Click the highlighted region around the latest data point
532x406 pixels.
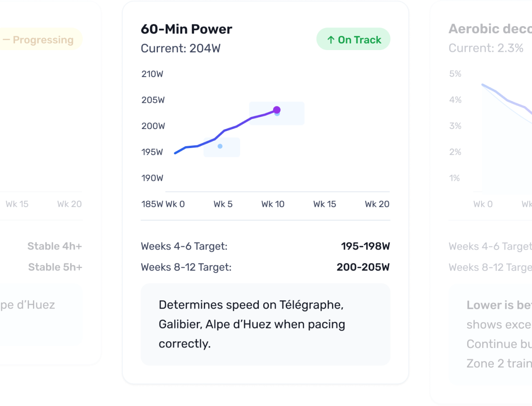pyautogui.click(x=277, y=113)
